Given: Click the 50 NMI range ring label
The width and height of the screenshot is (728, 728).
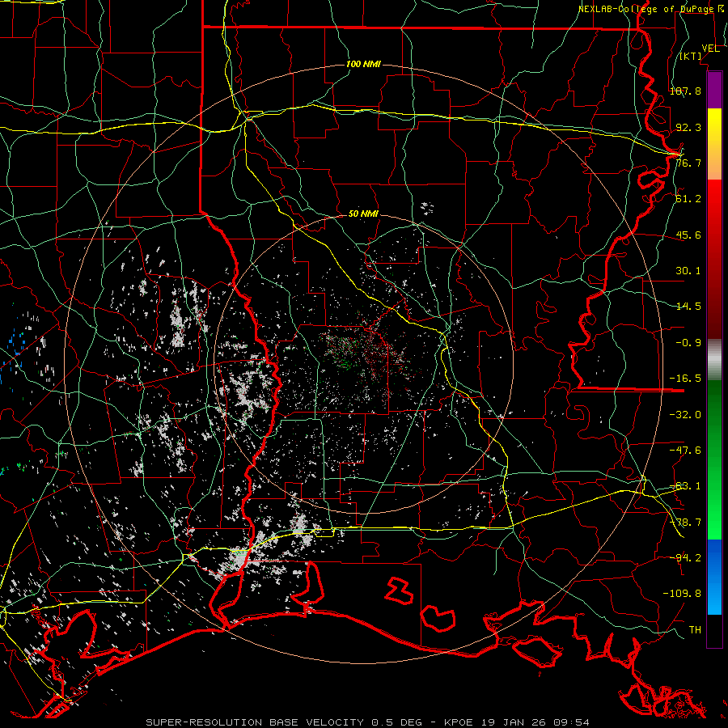Looking at the screenshot, I should pyautogui.click(x=363, y=214).
